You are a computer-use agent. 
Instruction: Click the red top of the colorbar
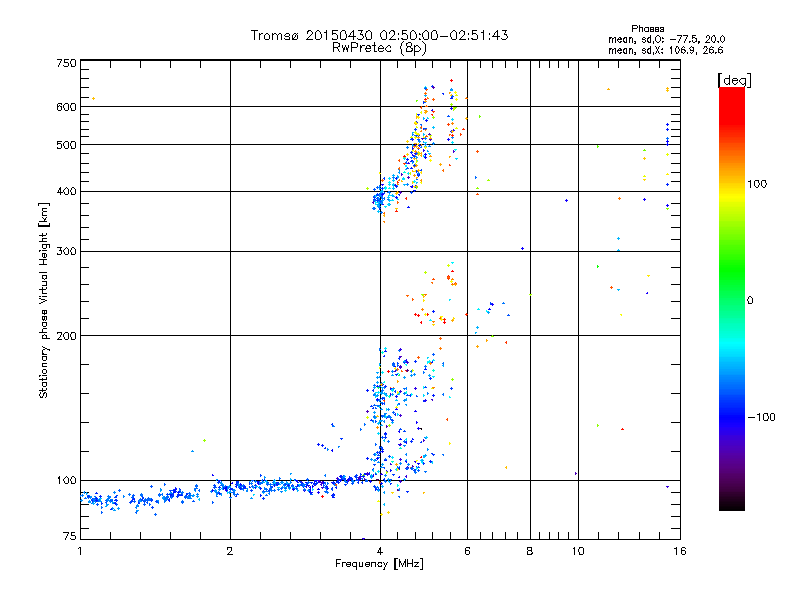pyautogui.click(x=731, y=93)
